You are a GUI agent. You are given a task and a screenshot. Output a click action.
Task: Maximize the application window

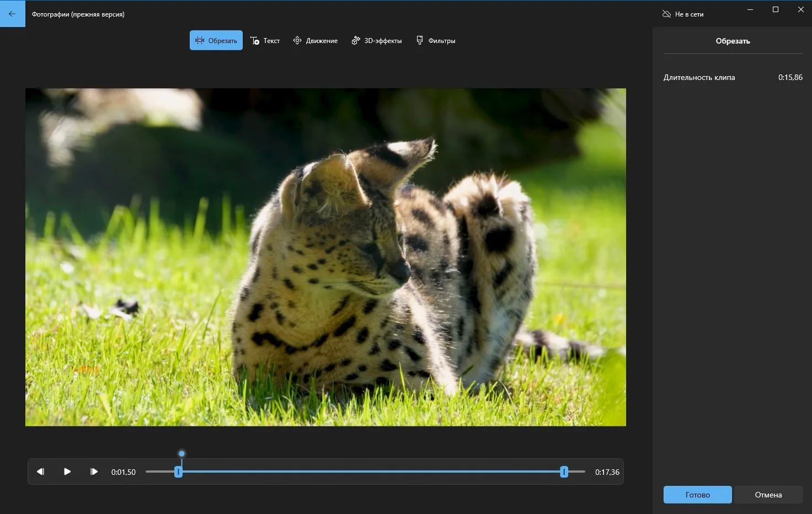click(x=775, y=9)
